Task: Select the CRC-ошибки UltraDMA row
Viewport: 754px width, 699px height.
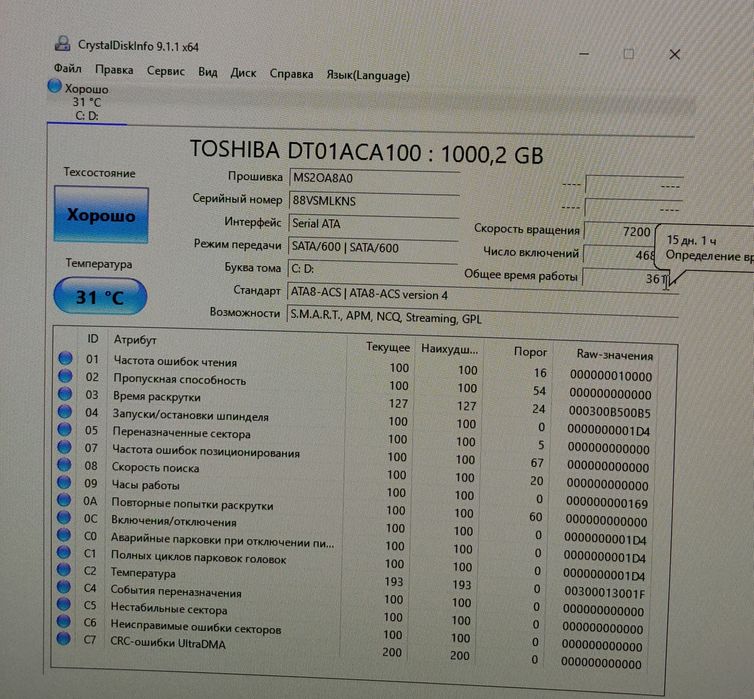Action: coord(350,649)
